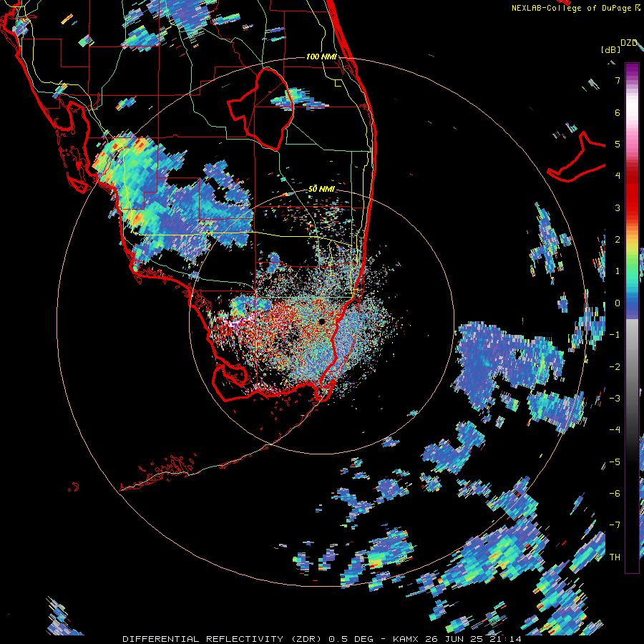
Task: Click the 7 value on color scale
Action: (618, 80)
